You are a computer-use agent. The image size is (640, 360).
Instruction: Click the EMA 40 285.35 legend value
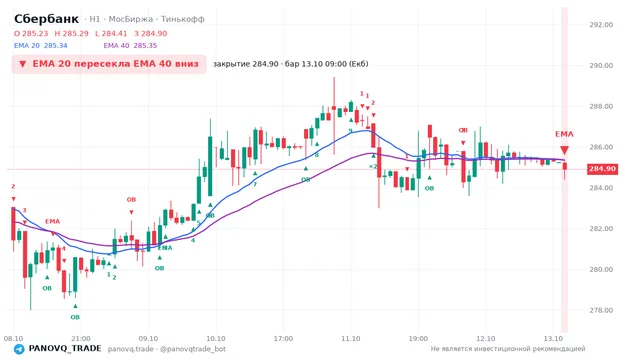click(130, 46)
